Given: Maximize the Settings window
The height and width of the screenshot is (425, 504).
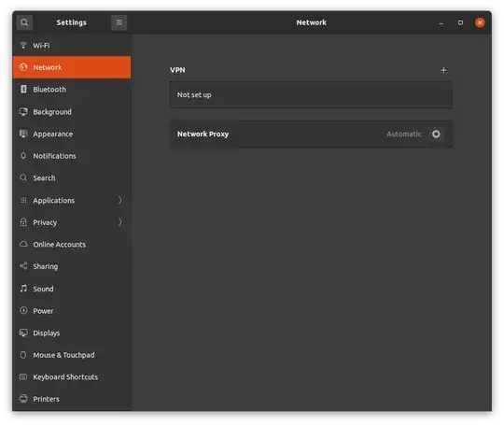Looking at the screenshot, I should 460,22.
